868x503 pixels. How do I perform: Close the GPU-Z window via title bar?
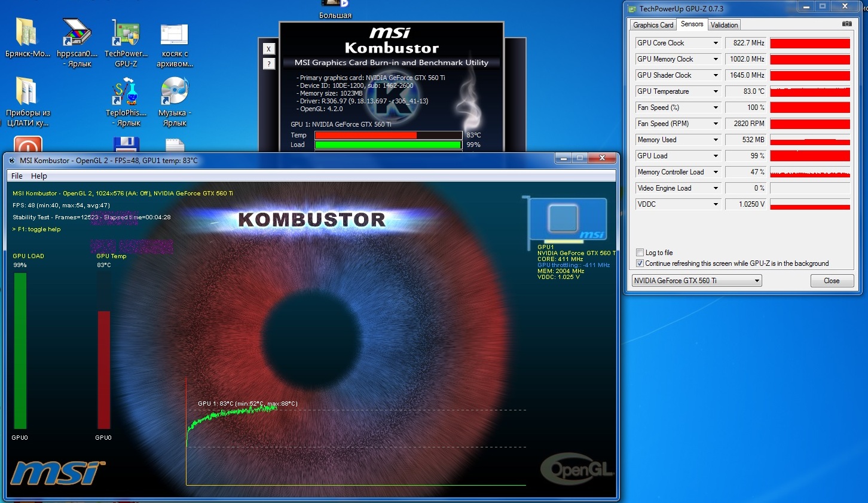(x=845, y=7)
